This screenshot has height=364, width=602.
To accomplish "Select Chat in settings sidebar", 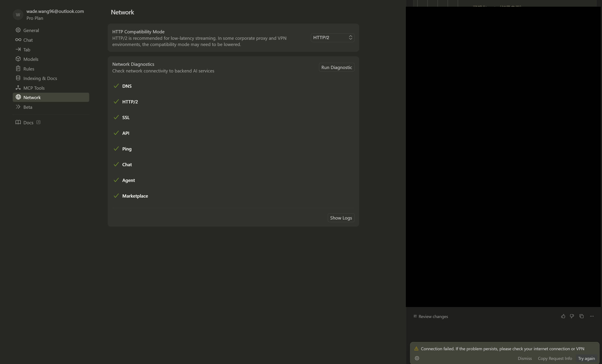I will pos(51,40).
